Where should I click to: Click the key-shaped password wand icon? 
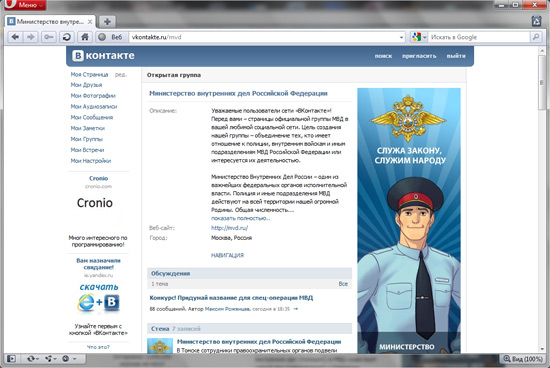pos(48,37)
